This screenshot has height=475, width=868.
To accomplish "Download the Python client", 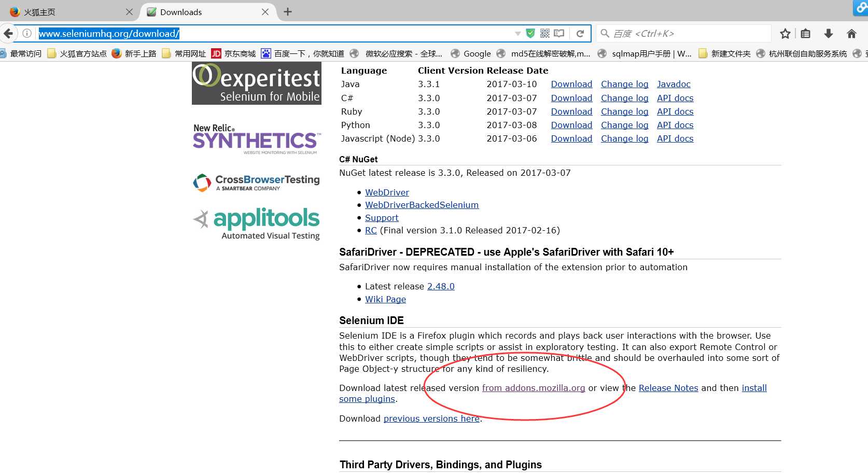I will pos(571,125).
